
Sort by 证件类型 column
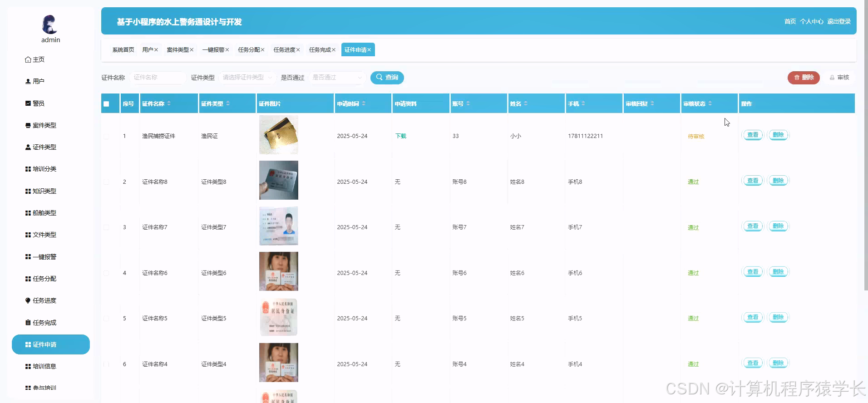[228, 103]
